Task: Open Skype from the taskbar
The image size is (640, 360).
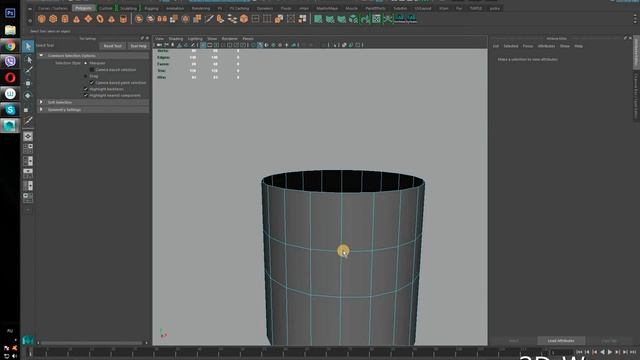Action: (x=10, y=110)
